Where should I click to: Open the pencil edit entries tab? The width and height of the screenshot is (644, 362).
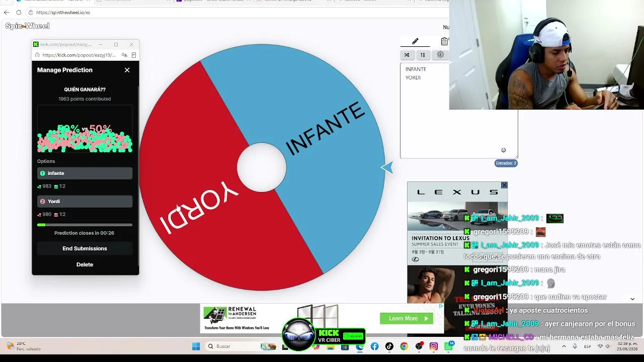415,41
